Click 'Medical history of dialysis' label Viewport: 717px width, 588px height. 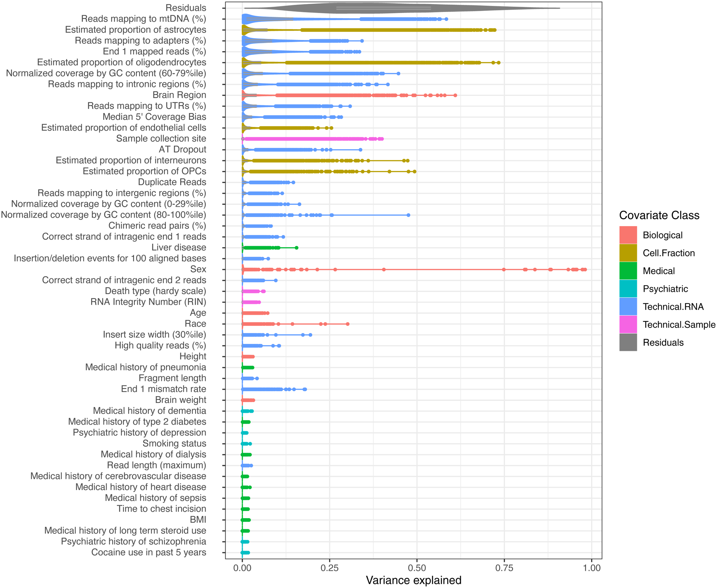153,454
